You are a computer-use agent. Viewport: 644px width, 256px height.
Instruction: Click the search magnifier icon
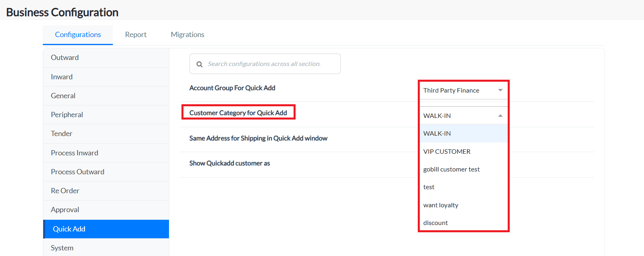tap(199, 64)
